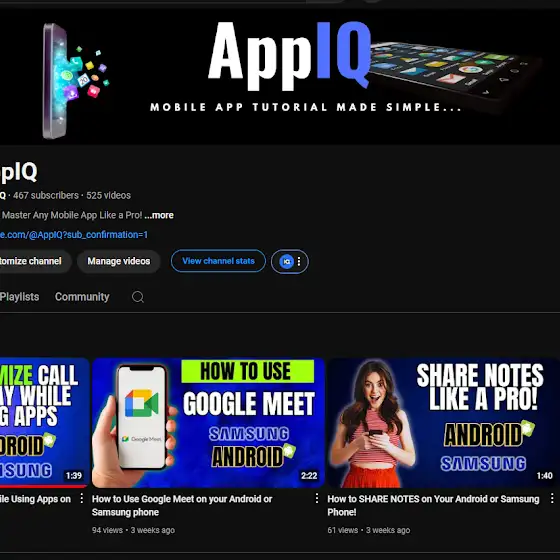Open the customize call display thumbnail

pyautogui.click(x=44, y=423)
